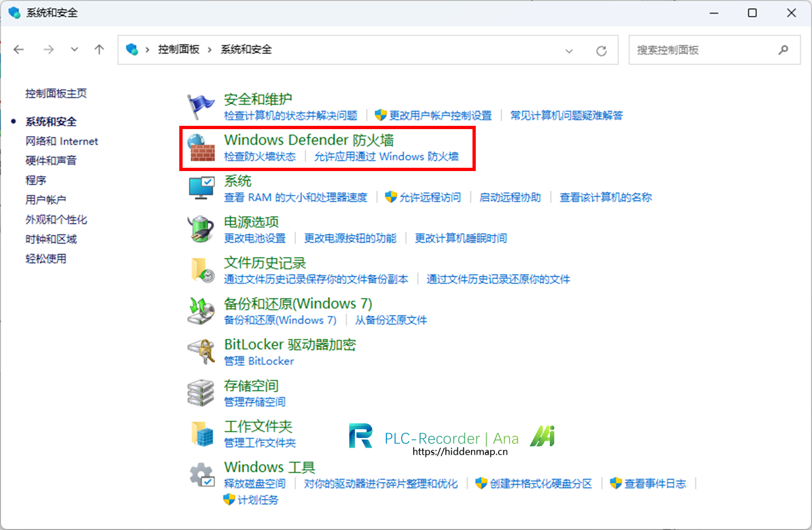This screenshot has width=812, height=530.
Task: Click the Windows Defender firewall brick icon
Action: [201, 148]
